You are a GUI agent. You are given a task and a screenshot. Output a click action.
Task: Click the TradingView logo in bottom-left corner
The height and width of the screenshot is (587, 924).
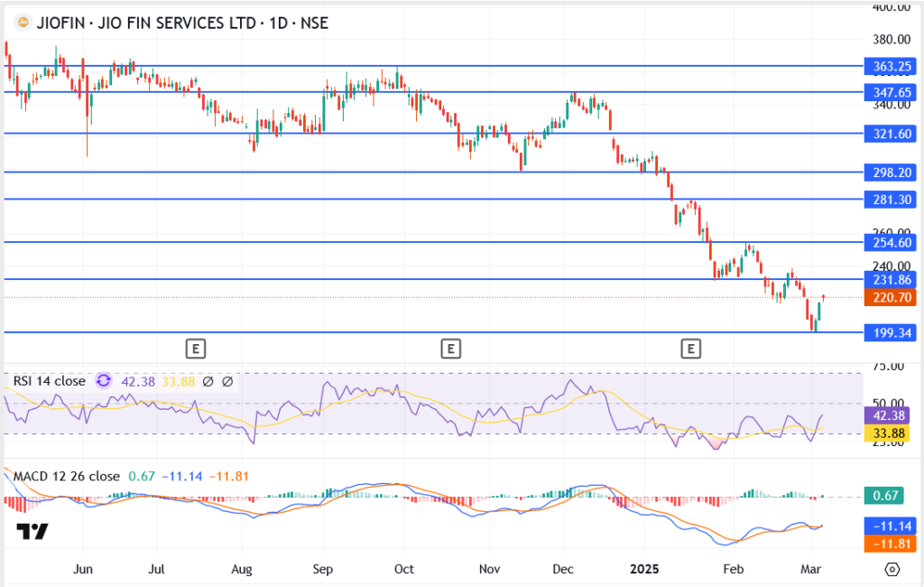tap(32, 532)
